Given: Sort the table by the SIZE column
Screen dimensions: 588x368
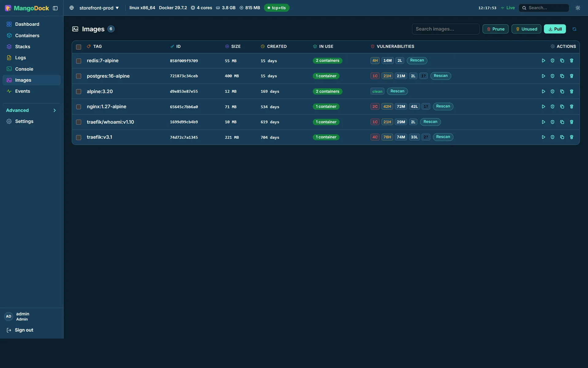Looking at the screenshot, I should click(x=233, y=47).
